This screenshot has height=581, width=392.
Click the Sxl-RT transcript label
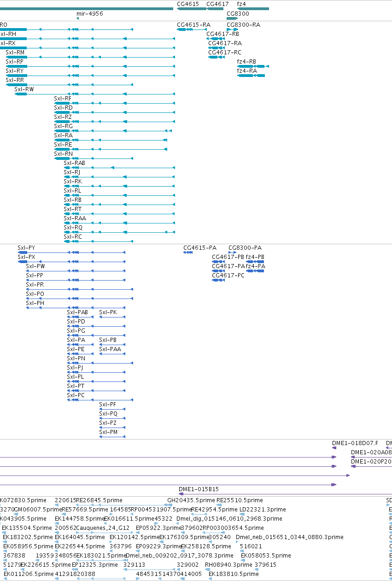point(72,209)
